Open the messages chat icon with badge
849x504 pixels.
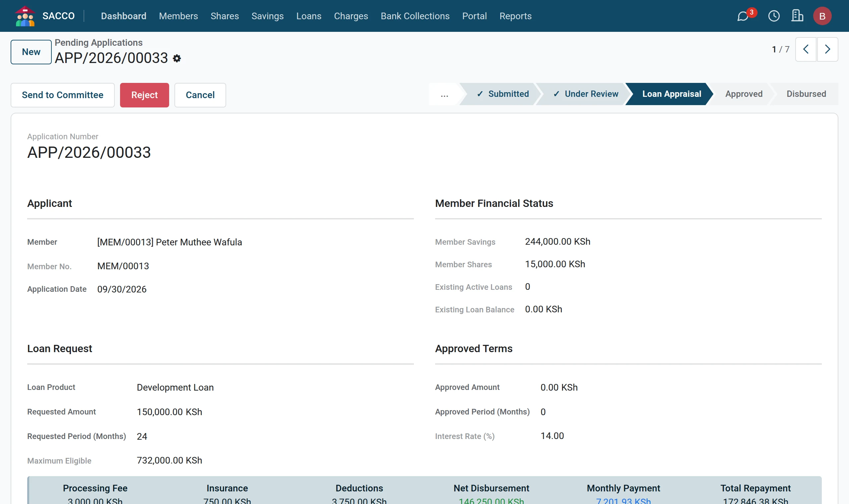743,16
